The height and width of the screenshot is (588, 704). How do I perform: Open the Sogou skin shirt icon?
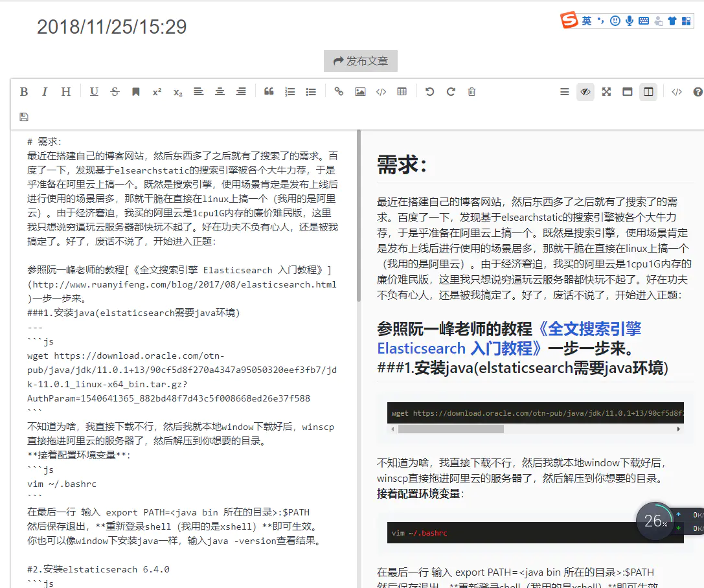tap(672, 21)
